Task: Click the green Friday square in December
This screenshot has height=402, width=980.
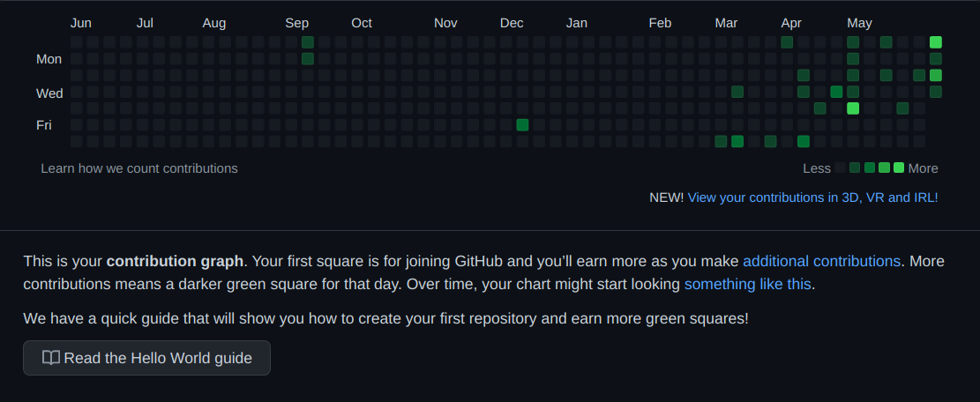Action: tap(522, 125)
